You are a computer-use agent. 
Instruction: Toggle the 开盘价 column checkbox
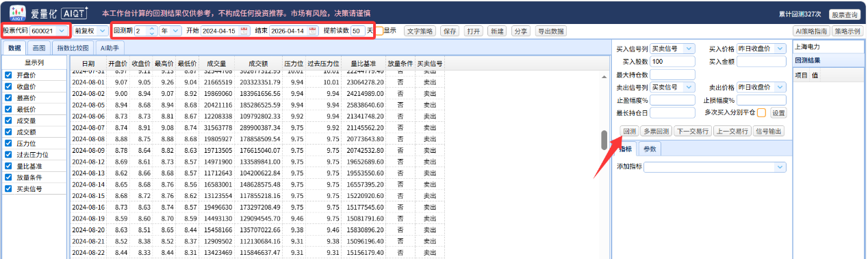(x=8, y=75)
